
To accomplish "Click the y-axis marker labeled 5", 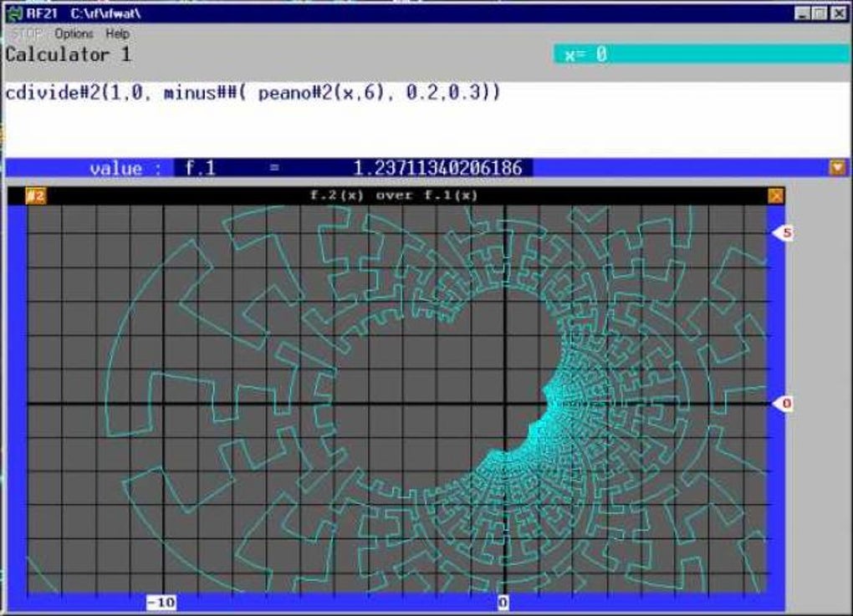I will click(x=784, y=232).
